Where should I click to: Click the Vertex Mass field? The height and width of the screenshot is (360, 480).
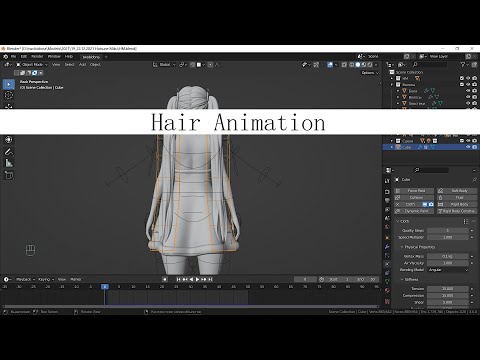pos(448,256)
